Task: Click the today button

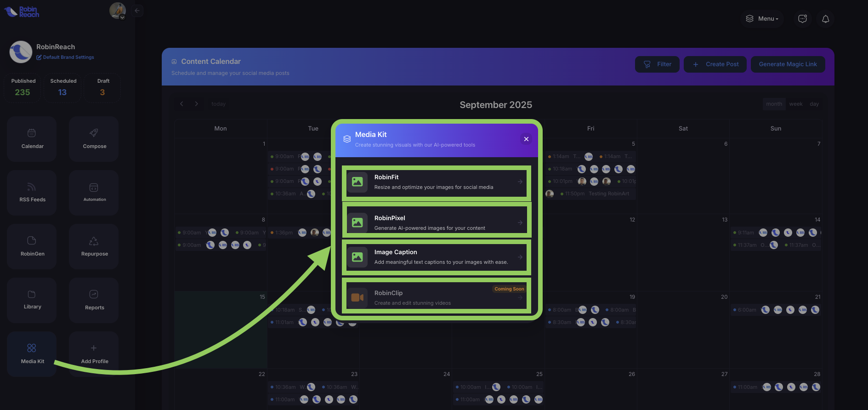Action: pos(218,104)
